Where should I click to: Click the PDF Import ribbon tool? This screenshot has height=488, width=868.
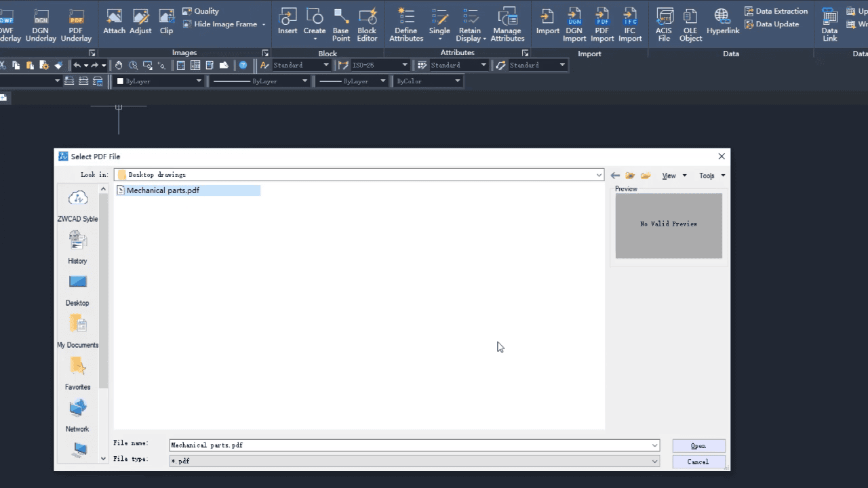602,25
